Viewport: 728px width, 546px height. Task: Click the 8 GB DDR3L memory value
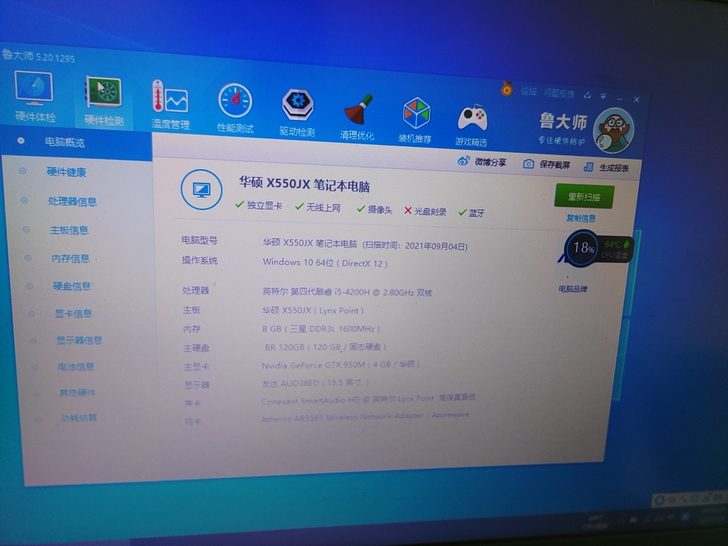tap(321, 329)
